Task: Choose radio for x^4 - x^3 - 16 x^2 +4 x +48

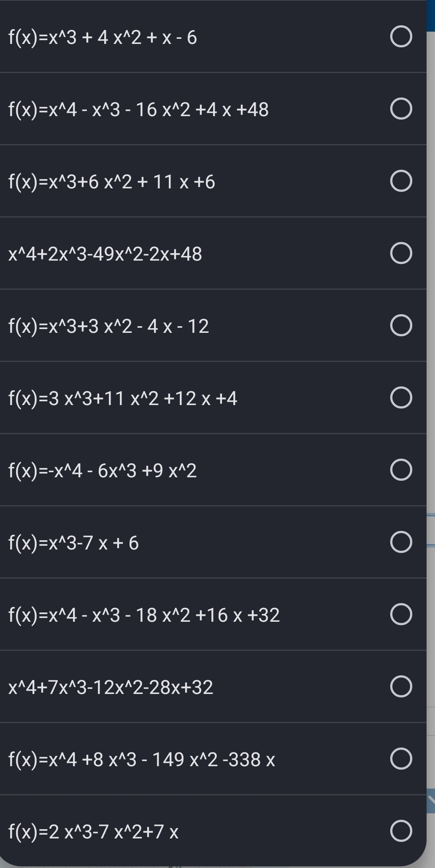Action: tap(401, 109)
